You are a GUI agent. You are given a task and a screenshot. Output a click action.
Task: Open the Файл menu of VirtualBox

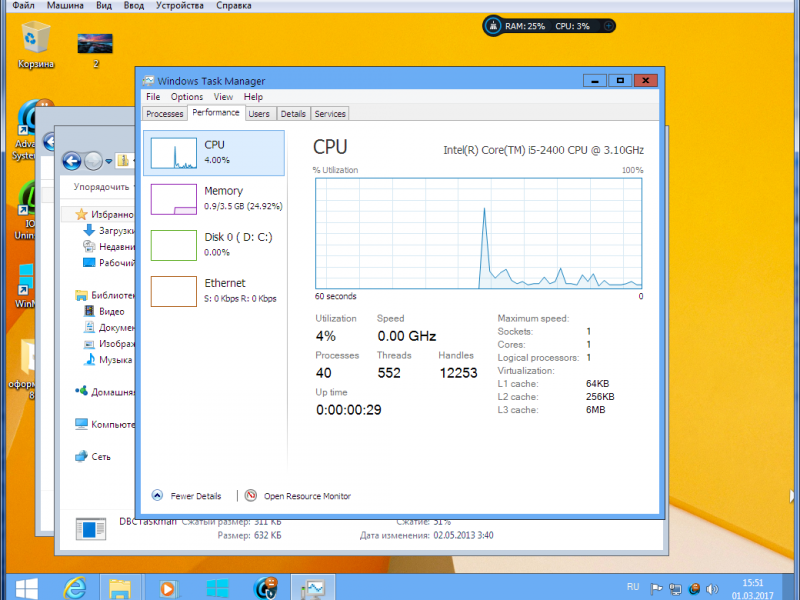tap(23, 6)
